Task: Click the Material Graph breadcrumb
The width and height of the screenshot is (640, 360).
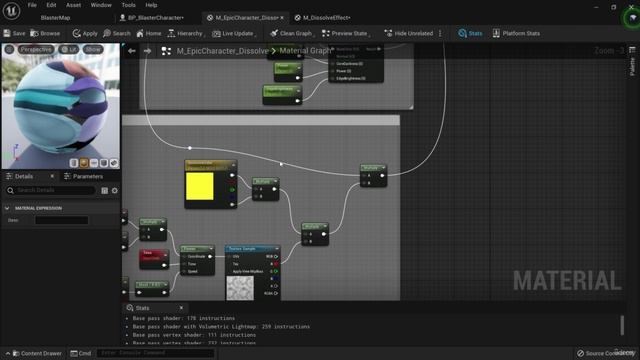Action: pos(305,51)
